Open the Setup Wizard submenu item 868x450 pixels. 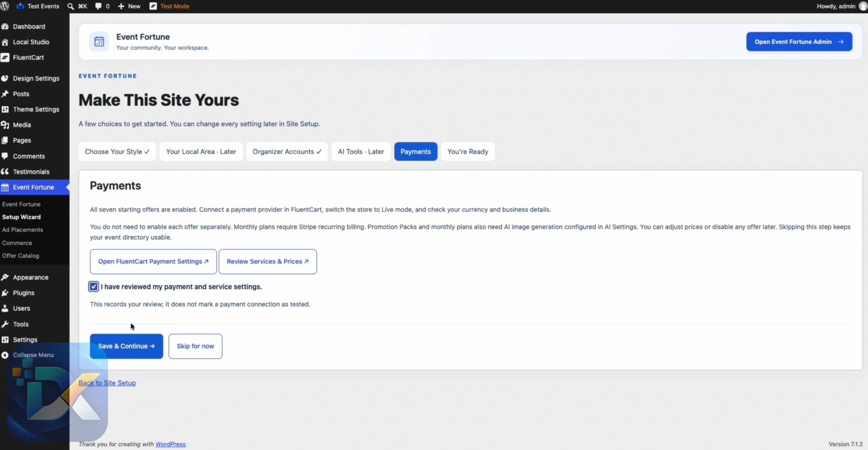pyautogui.click(x=21, y=217)
